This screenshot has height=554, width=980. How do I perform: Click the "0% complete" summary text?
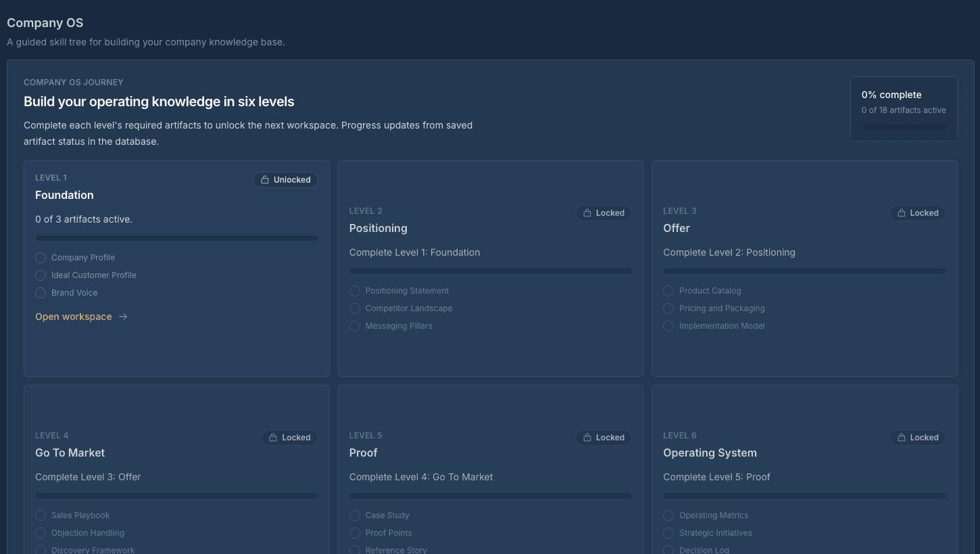point(891,95)
